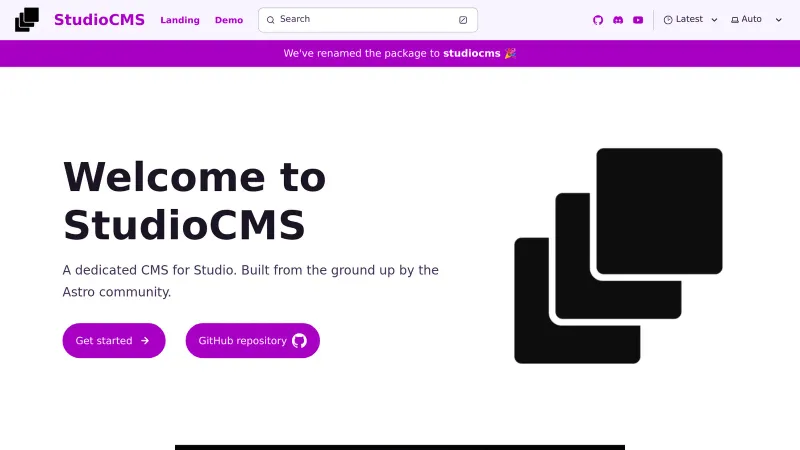Image resolution: width=800 pixels, height=450 pixels.
Task: Click the laptop icon beside Auto
Action: point(735,20)
